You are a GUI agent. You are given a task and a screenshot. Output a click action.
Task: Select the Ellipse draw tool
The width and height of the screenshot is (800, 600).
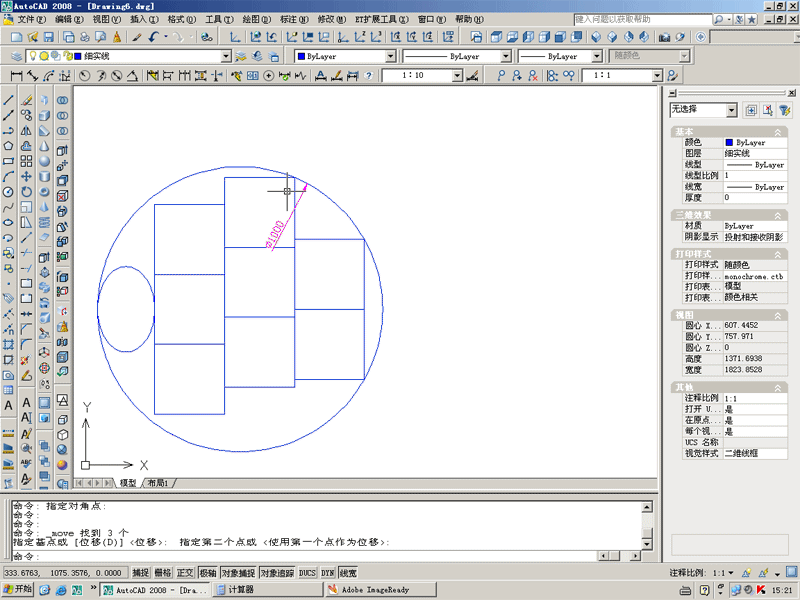point(8,222)
